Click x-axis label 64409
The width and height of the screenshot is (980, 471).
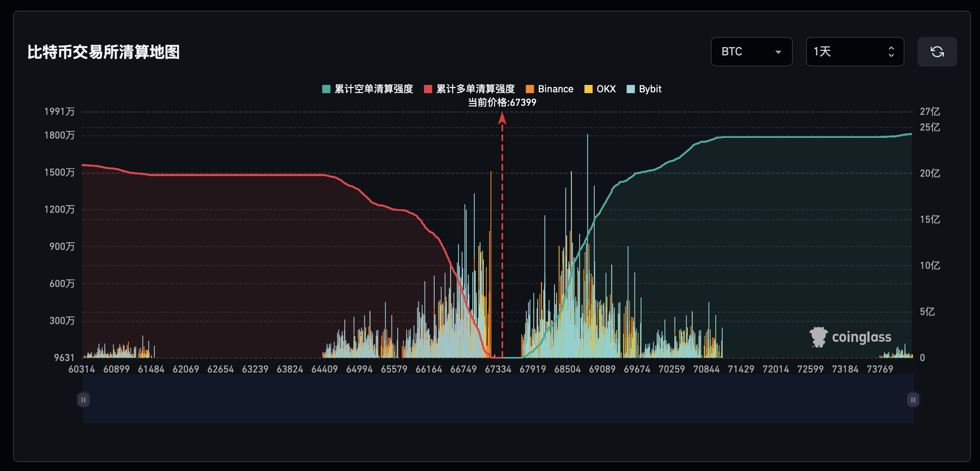(x=325, y=369)
